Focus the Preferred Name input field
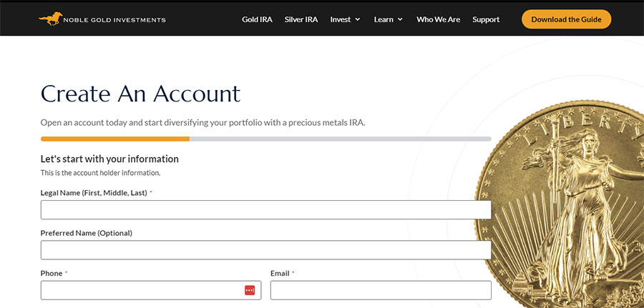Viewport: 644px width, 308px height. coord(265,250)
